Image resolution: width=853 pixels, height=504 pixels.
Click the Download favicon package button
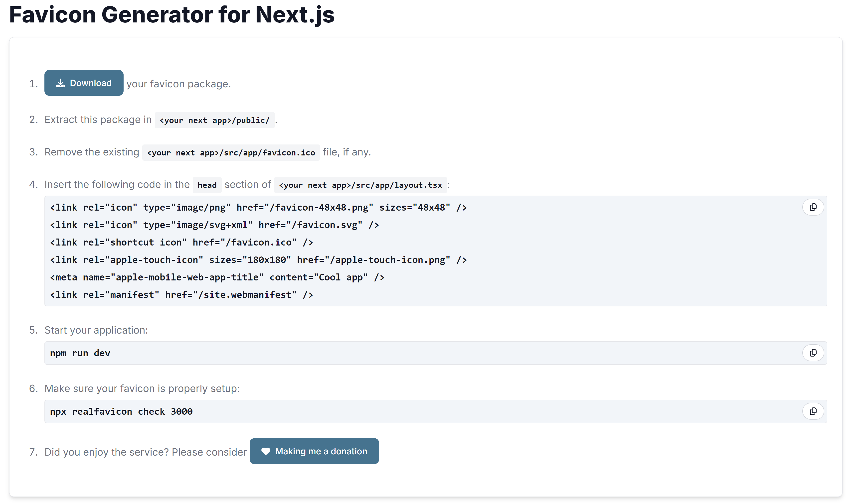point(84,83)
